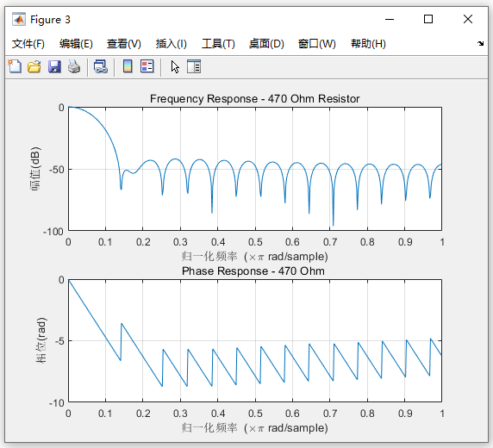
Task: Click the New Figure toolbar icon
Action: pyautogui.click(x=15, y=66)
